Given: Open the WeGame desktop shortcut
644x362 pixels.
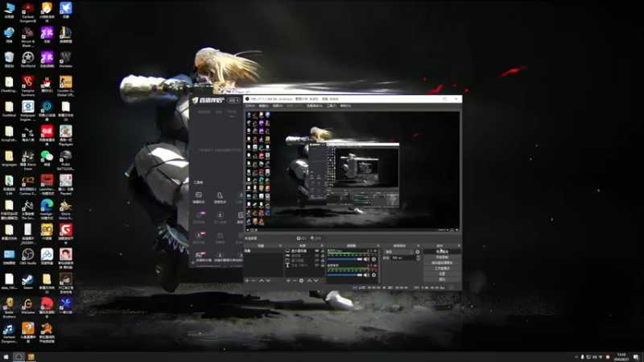Looking at the screenshot, I should 28,306.
